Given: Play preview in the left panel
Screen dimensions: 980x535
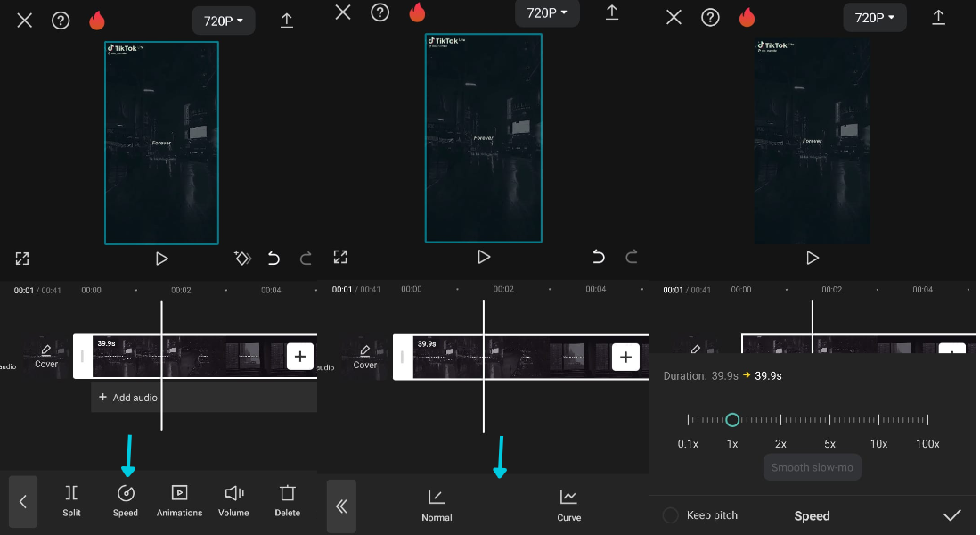Looking at the screenshot, I should (x=161, y=259).
